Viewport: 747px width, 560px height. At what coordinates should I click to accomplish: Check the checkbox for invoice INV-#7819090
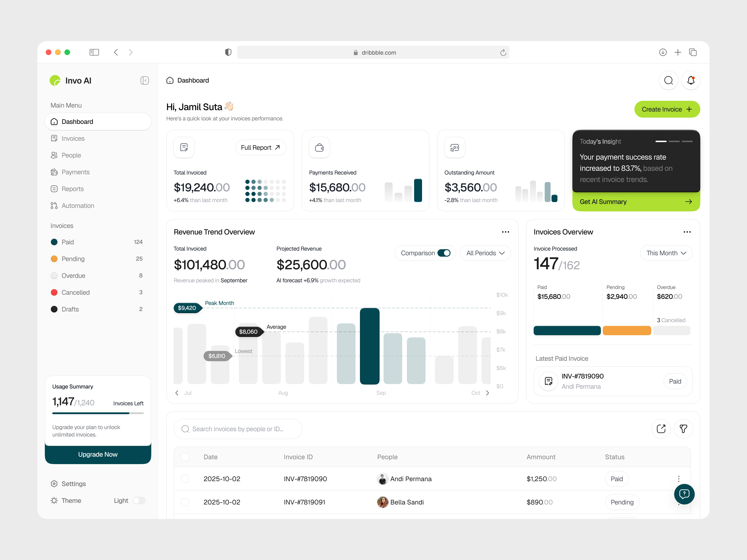pos(185,479)
